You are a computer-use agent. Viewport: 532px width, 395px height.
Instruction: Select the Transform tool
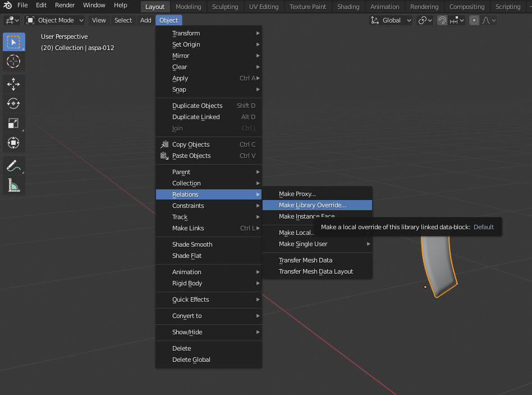[13, 142]
